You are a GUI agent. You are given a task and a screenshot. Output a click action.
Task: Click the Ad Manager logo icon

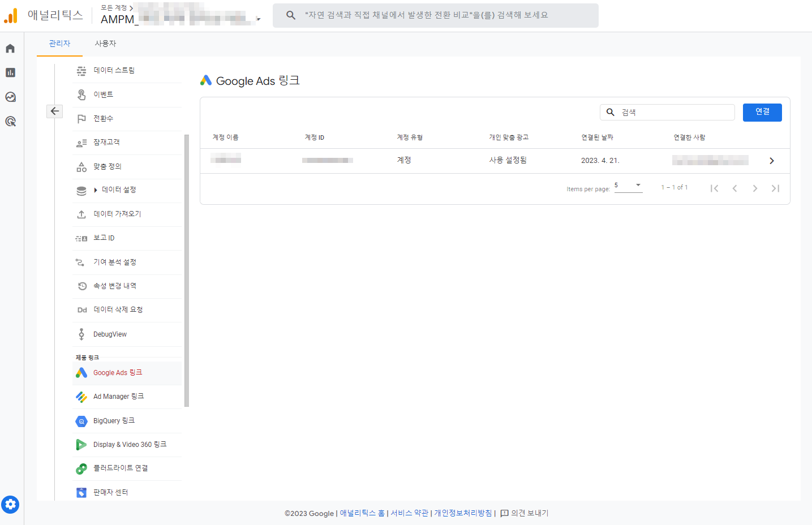click(81, 397)
